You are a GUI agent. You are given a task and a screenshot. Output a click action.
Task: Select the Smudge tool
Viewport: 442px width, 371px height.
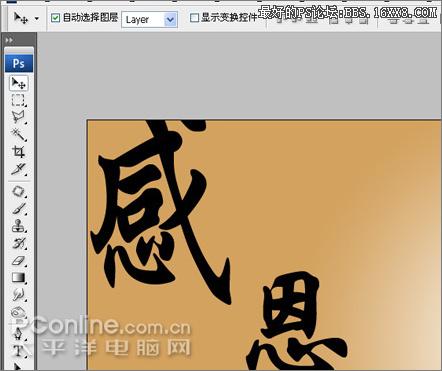tap(18, 295)
